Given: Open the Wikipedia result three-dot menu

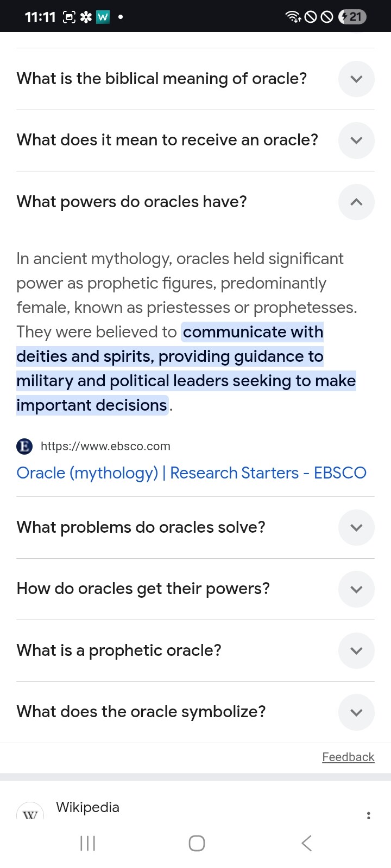Looking at the screenshot, I should 369,815.
